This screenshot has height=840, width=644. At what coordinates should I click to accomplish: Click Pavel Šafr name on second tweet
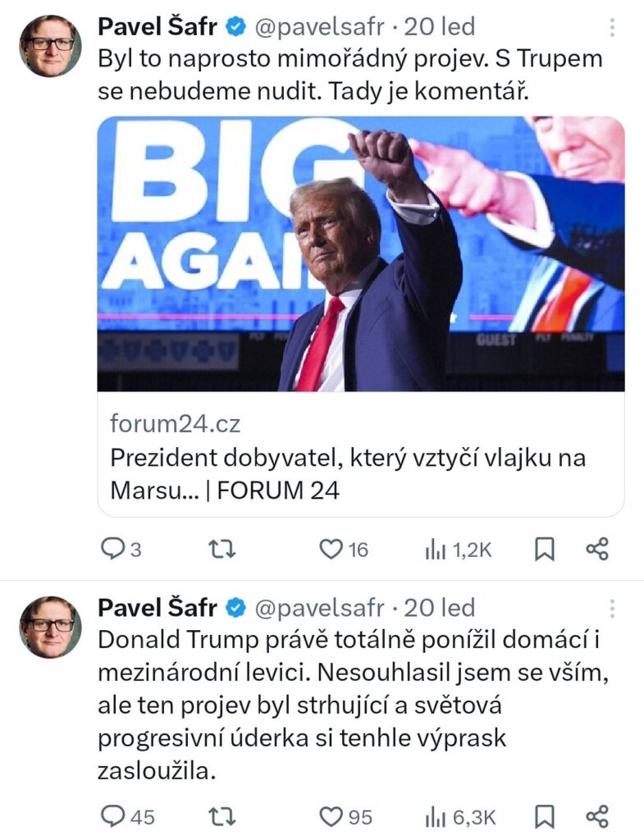click(x=158, y=608)
